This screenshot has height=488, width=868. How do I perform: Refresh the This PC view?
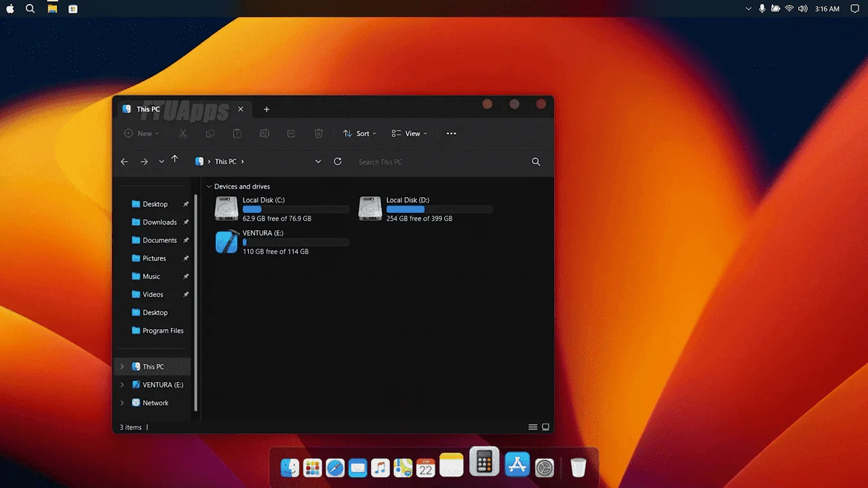[338, 162]
